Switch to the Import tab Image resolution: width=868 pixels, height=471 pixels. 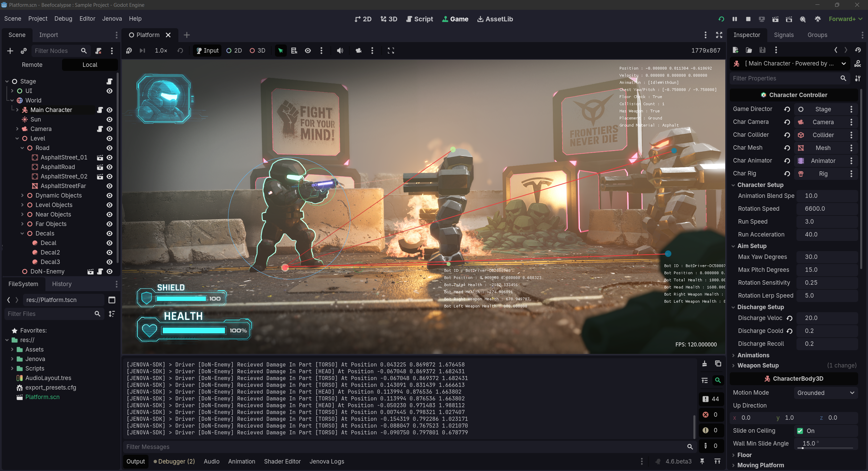pyautogui.click(x=48, y=35)
